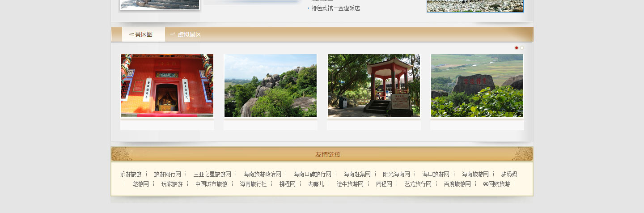Click the 友情链接 section heading
This screenshot has height=213, width=644.
click(x=328, y=154)
